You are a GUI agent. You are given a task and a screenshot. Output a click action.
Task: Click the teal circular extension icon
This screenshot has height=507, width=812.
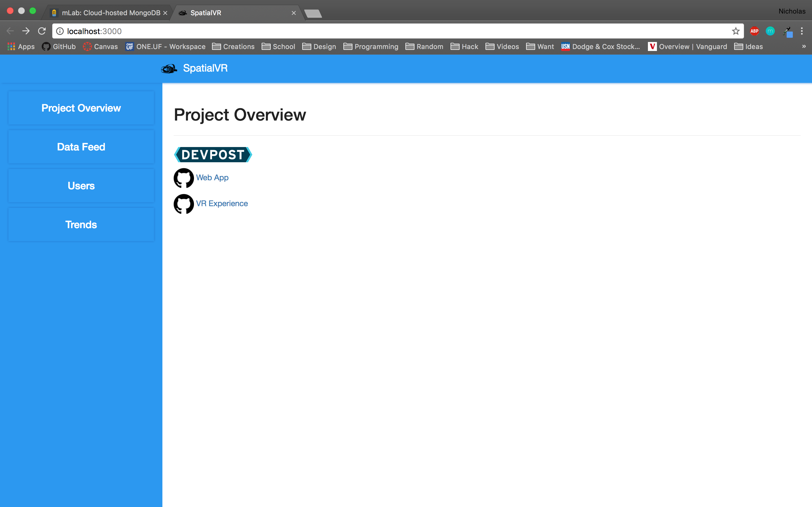tap(770, 31)
